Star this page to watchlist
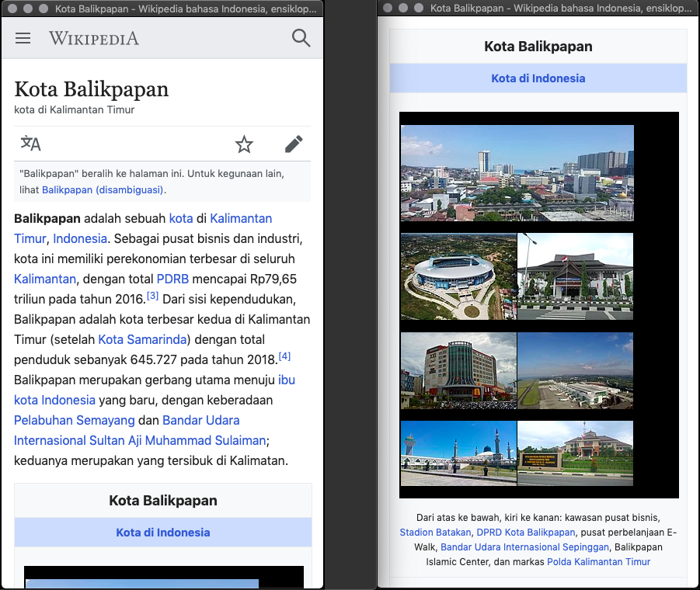The height and width of the screenshot is (590, 700). [244, 144]
